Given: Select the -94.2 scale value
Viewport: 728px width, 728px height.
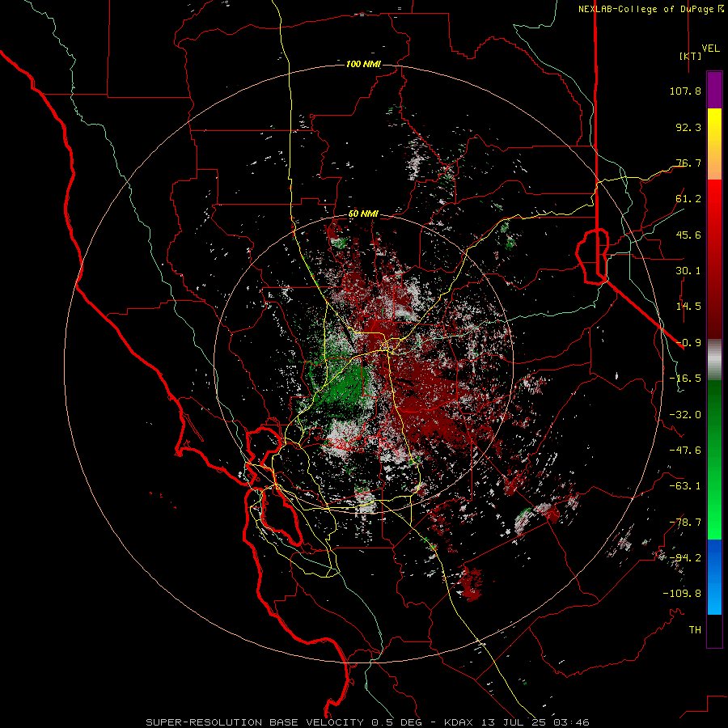Looking at the screenshot, I should click(685, 557).
